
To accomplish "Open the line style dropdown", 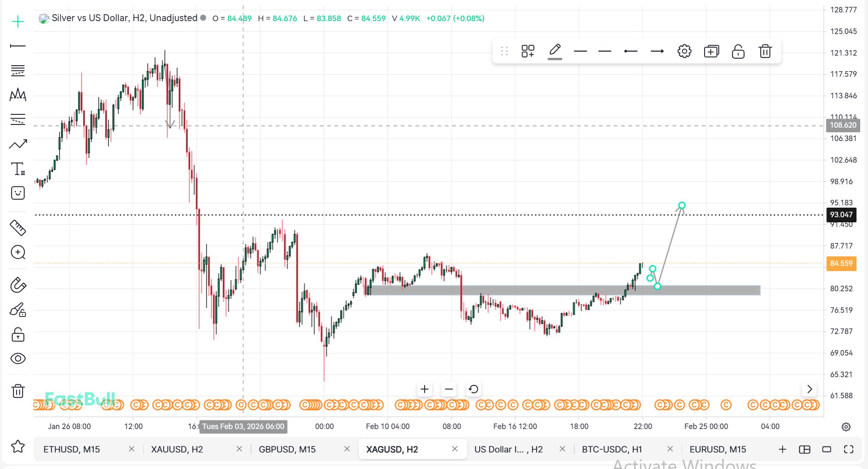I will pos(605,51).
